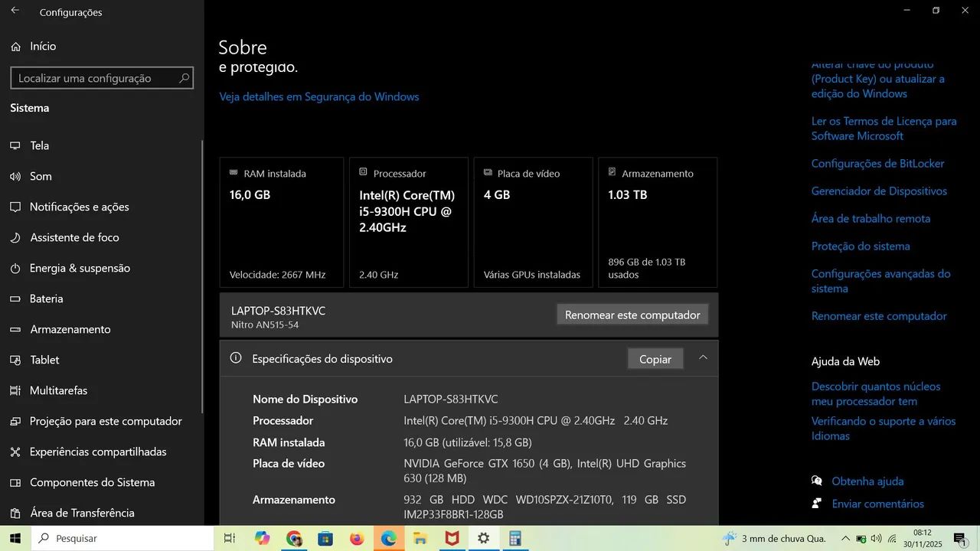Open Google Chrome from taskbar
The height and width of the screenshot is (551, 980).
(294, 539)
